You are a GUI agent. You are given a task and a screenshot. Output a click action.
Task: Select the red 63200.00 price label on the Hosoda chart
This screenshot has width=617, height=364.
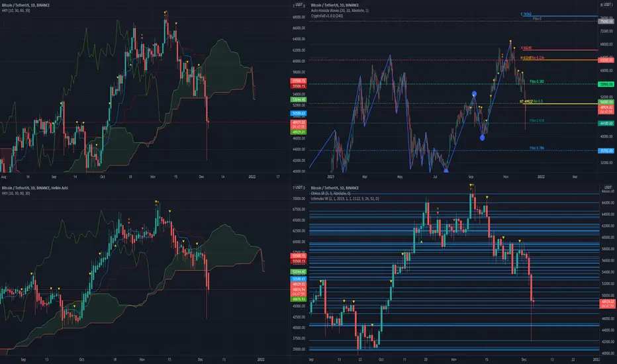(x=606, y=60)
